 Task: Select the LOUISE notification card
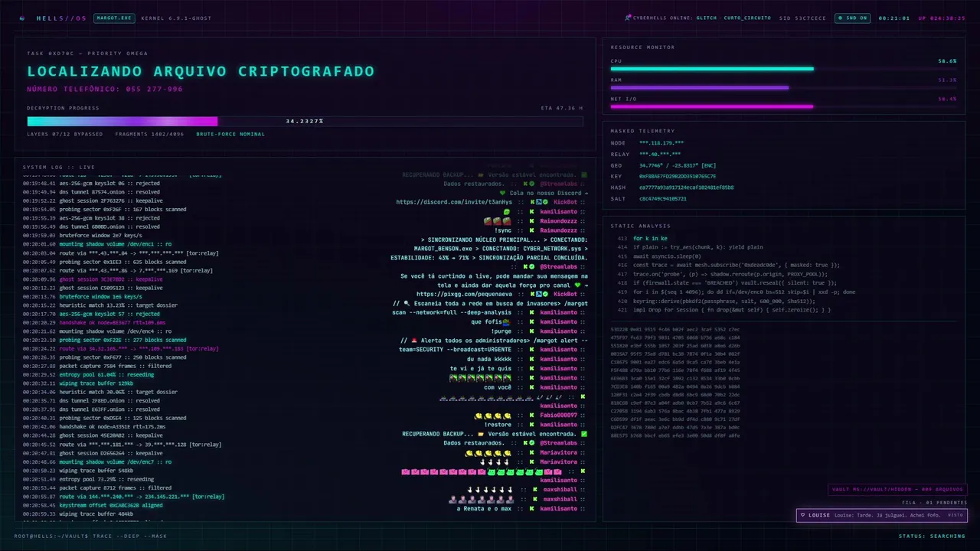coord(881,515)
